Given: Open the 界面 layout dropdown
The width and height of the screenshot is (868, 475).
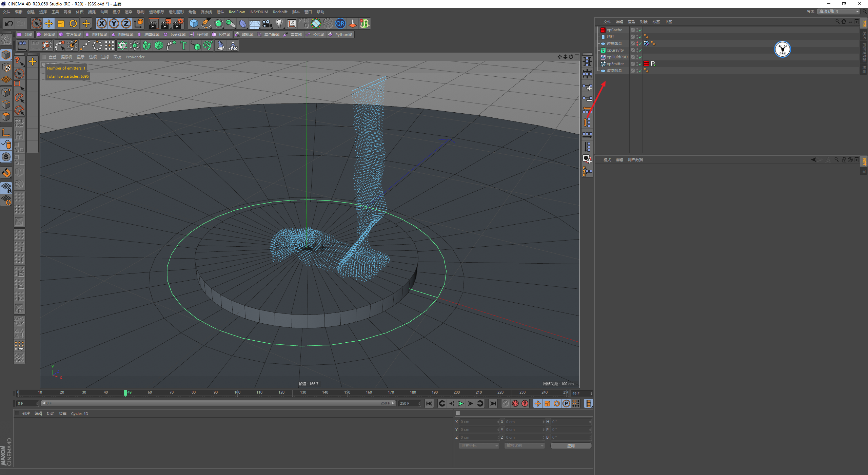Looking at the screenshot, I should (839, 12).
